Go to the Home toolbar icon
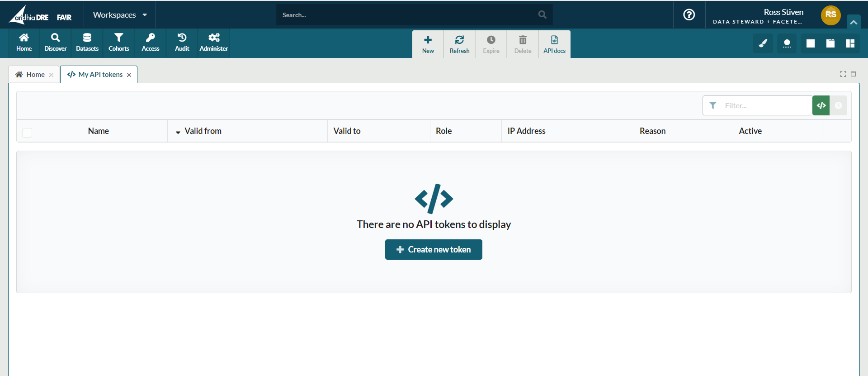Image resolution: width=868 pixels, height=376 pixels. (24, 43)
